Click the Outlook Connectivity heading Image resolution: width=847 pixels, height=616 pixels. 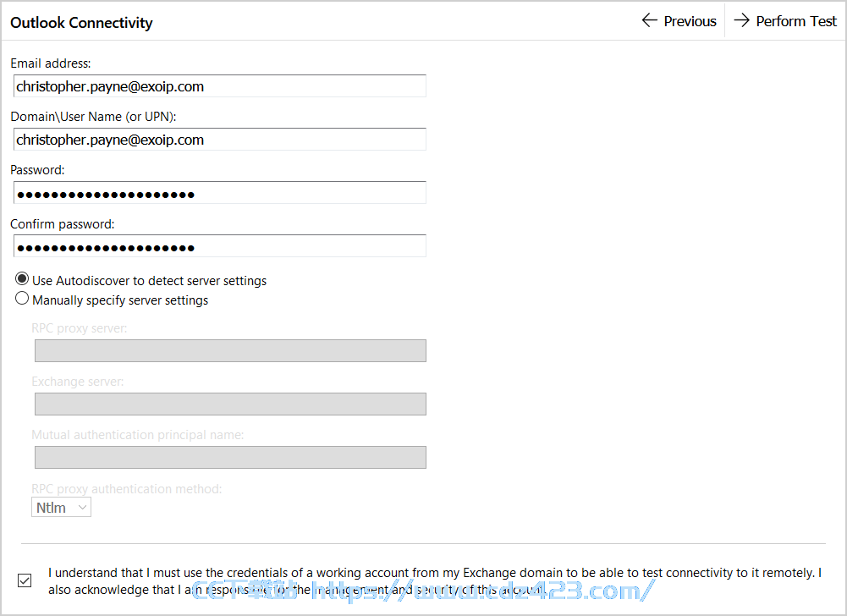pos(81,23)
